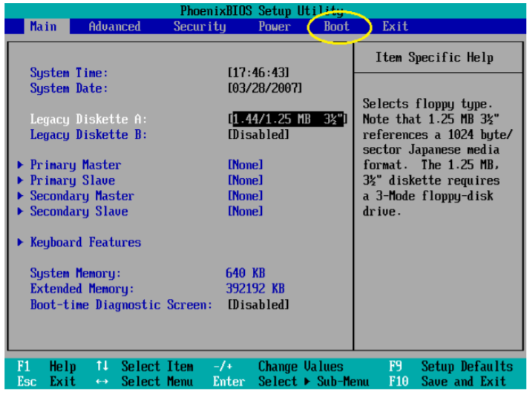Click the Legacy Diskette B label

[88, 135]
